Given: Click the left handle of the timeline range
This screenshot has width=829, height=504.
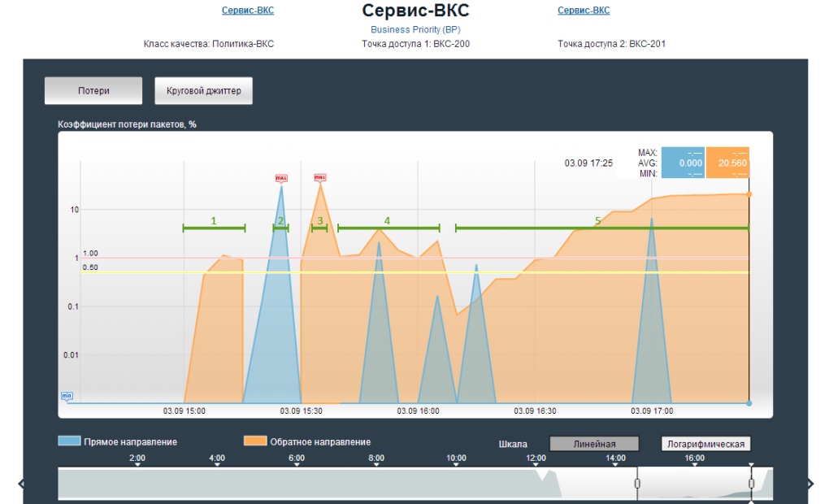Looking at the screenshot, I should pos(637,484).
